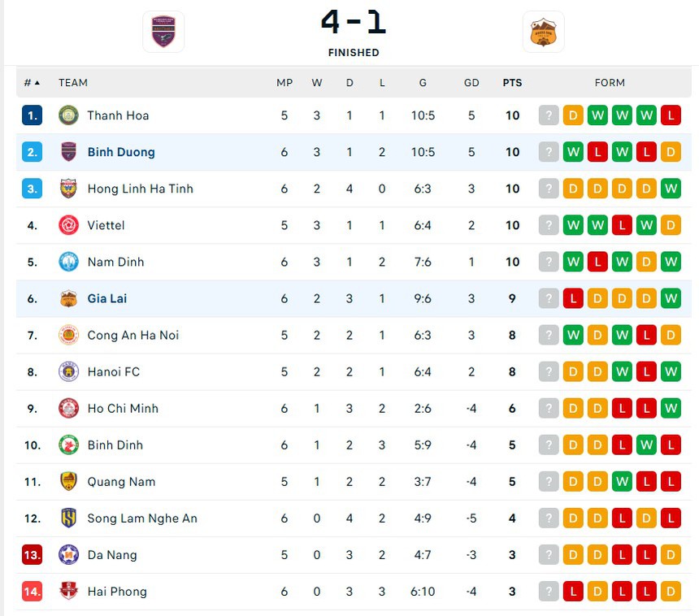
Task: Click the MP column header
Action: [284, 83]
